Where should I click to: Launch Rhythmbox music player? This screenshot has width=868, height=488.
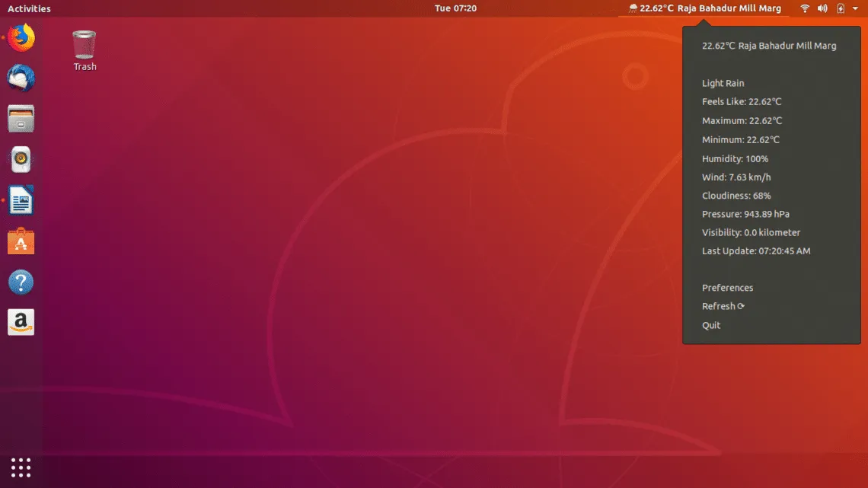[21, 160]
